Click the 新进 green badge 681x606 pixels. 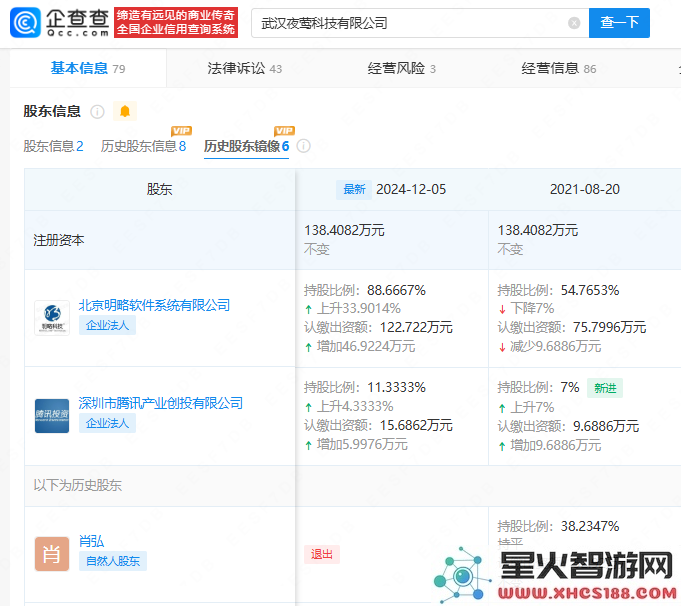605,388
